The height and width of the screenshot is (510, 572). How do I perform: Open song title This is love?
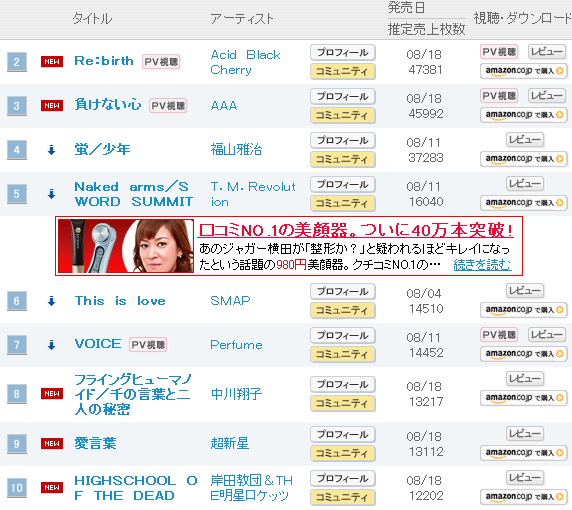pos(120,301)
